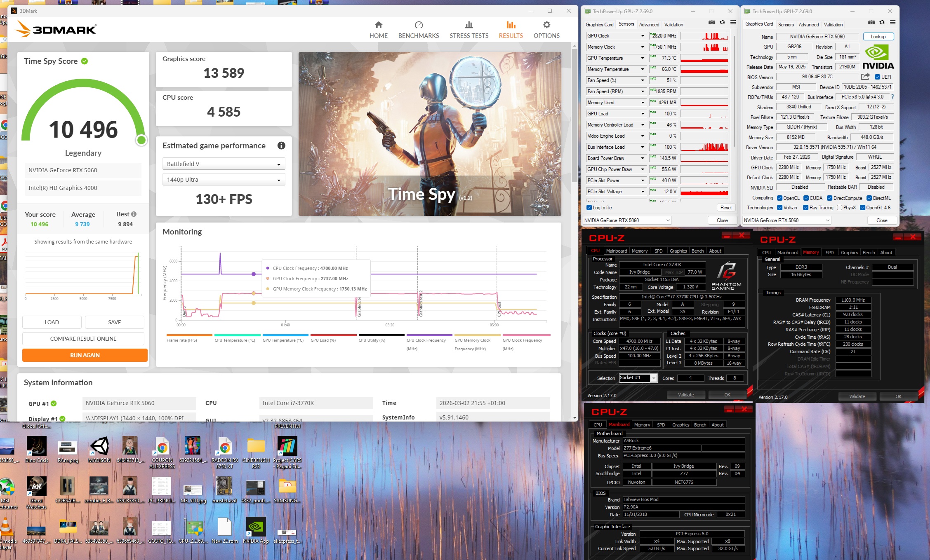Image resolution: width=930 pixels, height=560 pixels.
Task: Toggle the Log to file checkbox
Action: [x=589, y=208]
